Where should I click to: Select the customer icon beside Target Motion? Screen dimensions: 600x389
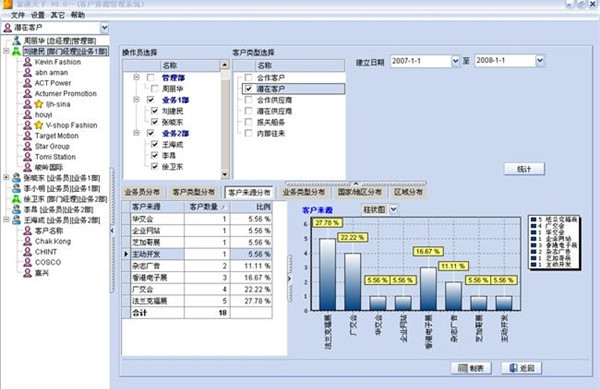pyautogui.click(x=28, y=136)
